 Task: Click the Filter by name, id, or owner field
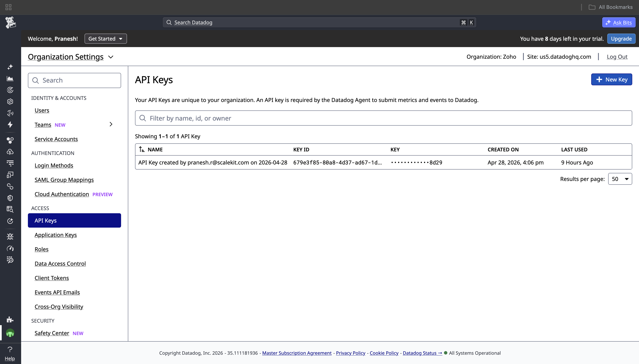(383, 118)
